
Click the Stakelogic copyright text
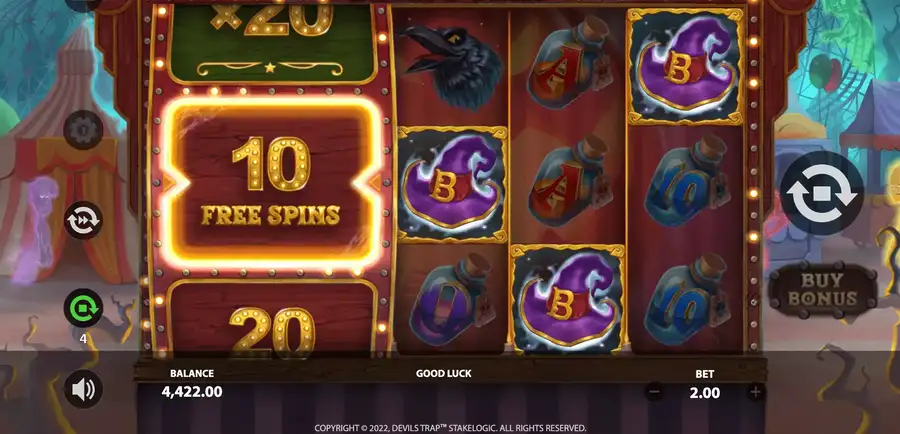click(450, 428)
